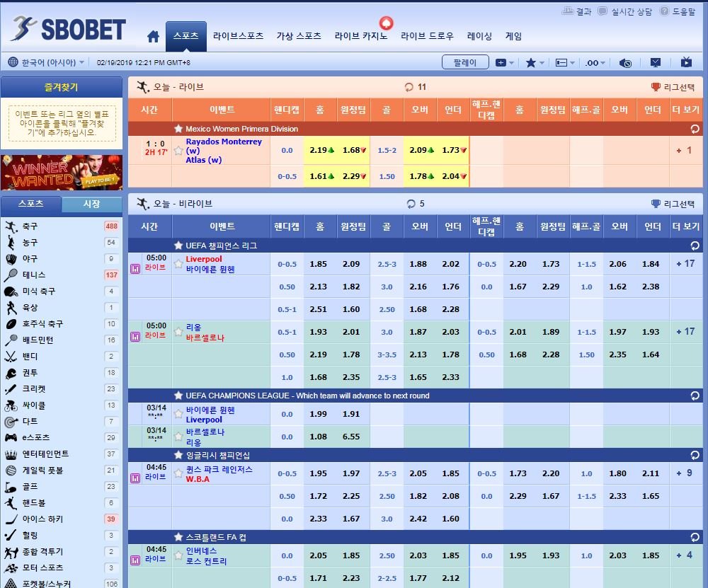Expand +9 more markets for 퀸스 파크 레인저스
The width and height of the screenshot is (708, 588).
(x=685, y=473)
